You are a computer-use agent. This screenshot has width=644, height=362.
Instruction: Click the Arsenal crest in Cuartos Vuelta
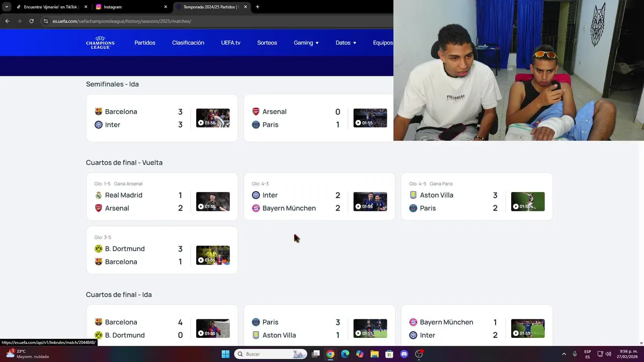tap(99, 208)
